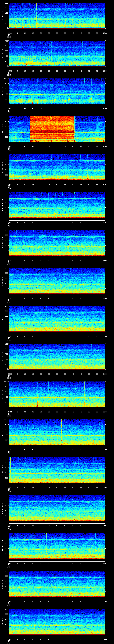Click the "18:00" end time label
The width and height of the screenshot is (114, 644).
[x=105, y=147]
